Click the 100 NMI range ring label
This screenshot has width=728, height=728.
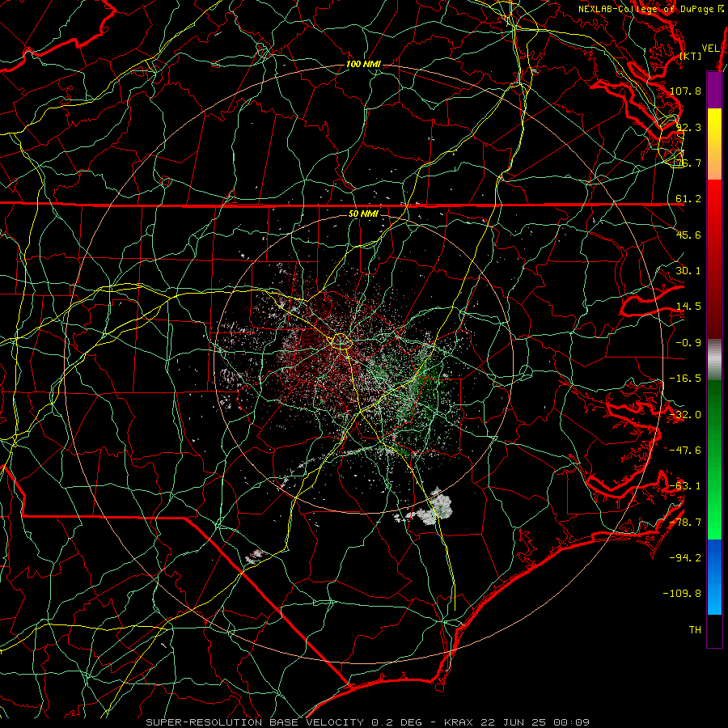(x=363, y=64)
